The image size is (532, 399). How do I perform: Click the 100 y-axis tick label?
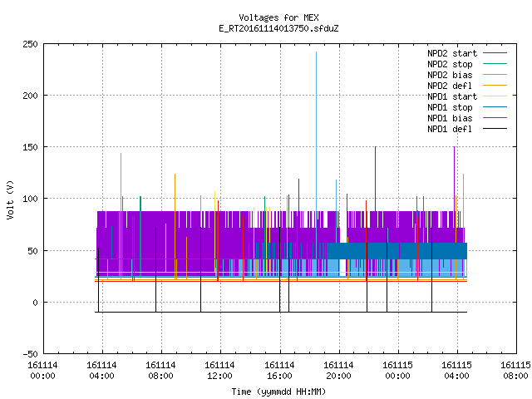(x=30, y=199)
